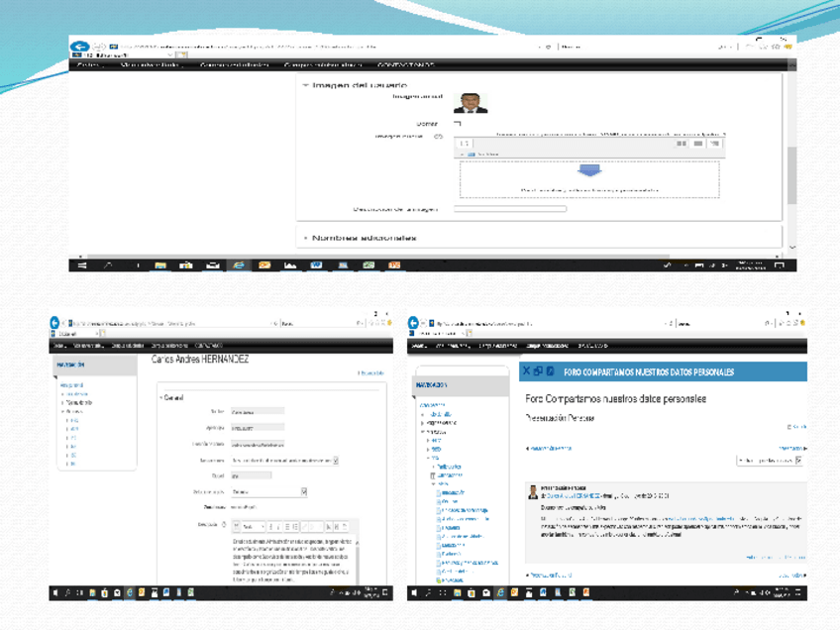840x630 pixels.
Task: Click the window-copy icon in the blue forum header
Action: [x=538, y=370]
